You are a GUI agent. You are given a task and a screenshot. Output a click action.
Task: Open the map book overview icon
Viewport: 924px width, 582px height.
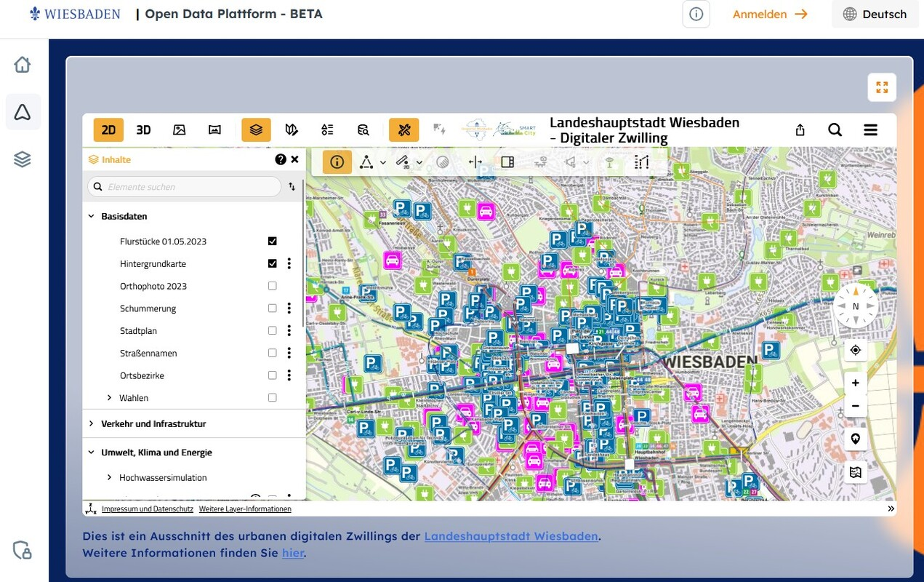point(855,472)
